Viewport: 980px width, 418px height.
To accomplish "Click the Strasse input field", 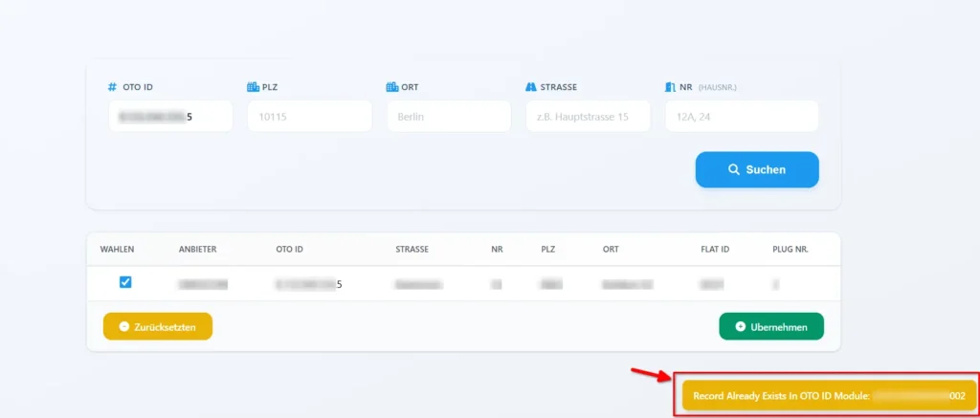I will click(x=589, y=116).
